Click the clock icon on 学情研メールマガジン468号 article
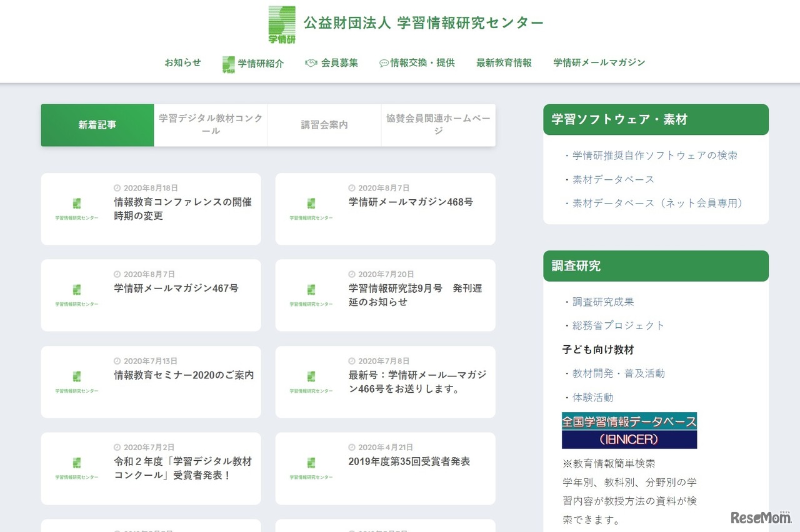 (351, 186)
